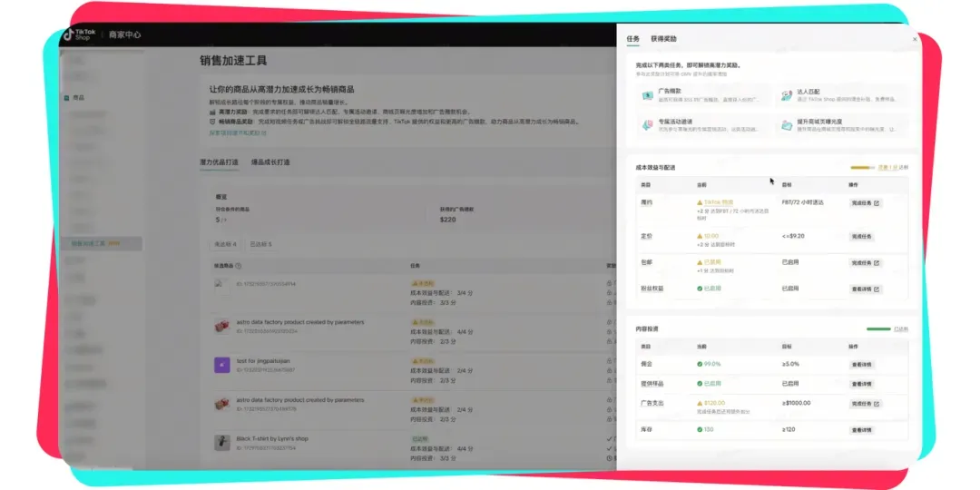This screenshot has width=980, height=490.
Task: Close the task side panel
Action: tap(915, 39)
